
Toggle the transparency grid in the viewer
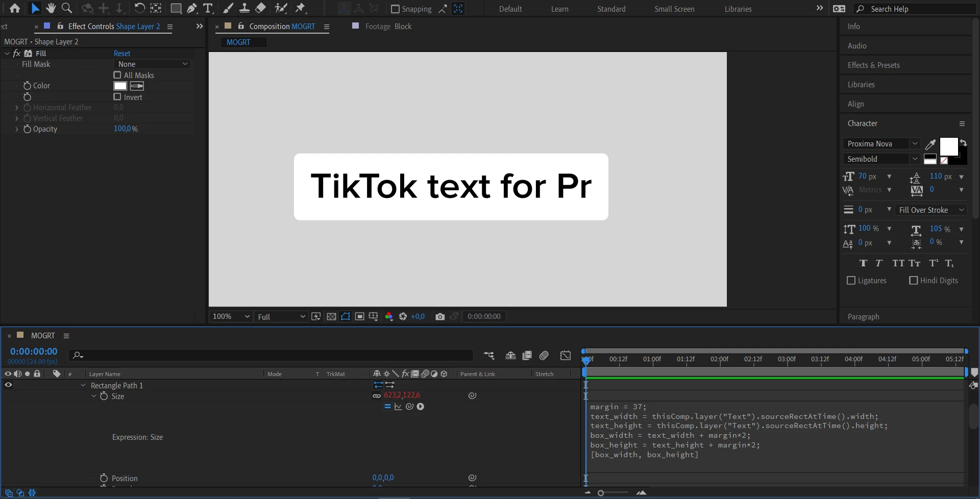[x=331, y=317]
